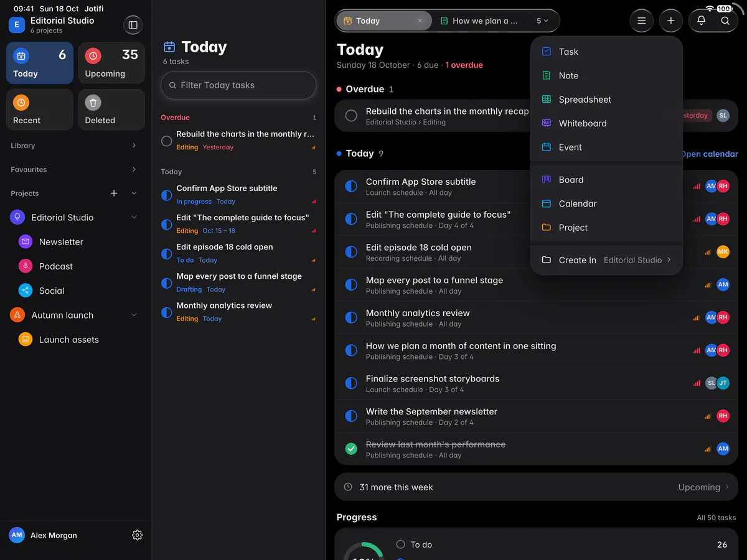
Task: Click Autumn launch rocket icon
Action: (17, 315)
